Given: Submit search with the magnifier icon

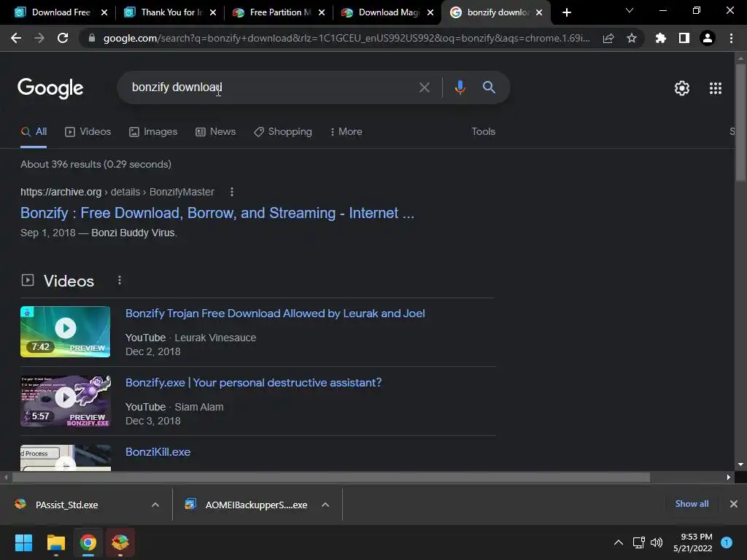Looking at the screenshot, I should tap(489, 87).
